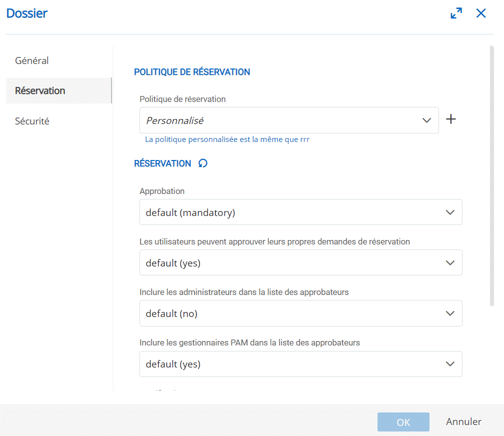504x436 pixels.
Task: Click the vertical scrollbar of the settings panel
Action: pos(491,175)
